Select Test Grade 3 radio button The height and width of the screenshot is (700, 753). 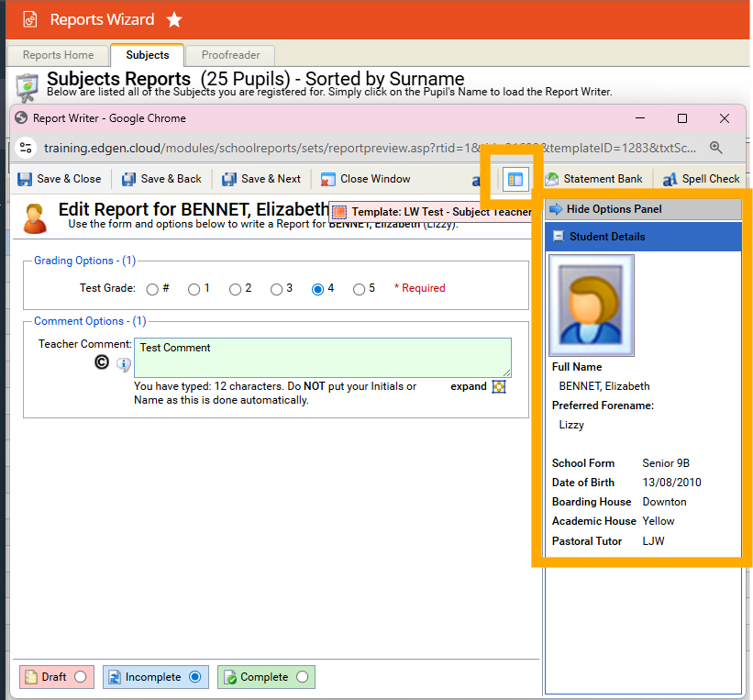276,289
